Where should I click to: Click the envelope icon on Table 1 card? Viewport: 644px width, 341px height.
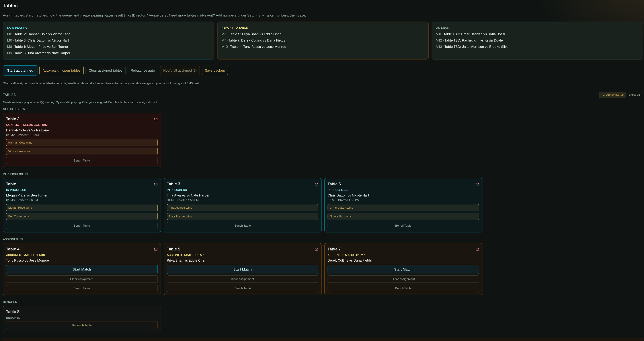tap(156, 184)
